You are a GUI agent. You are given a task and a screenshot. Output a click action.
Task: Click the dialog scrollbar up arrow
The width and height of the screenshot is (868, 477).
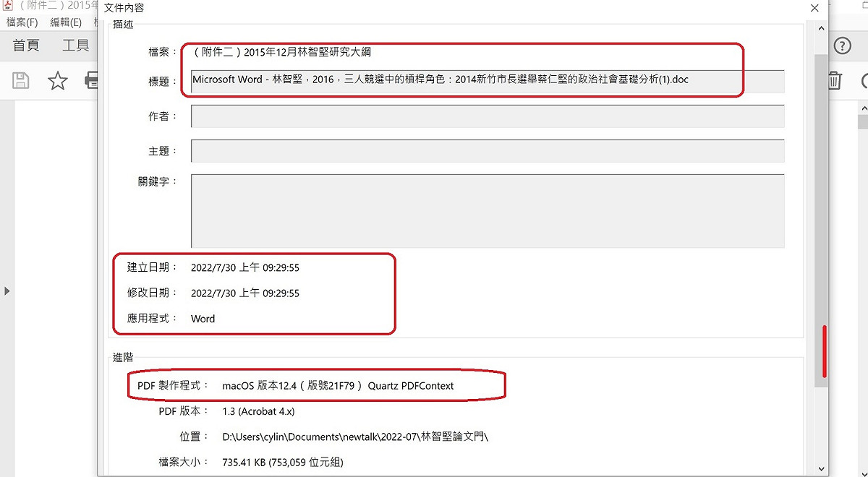pos(821,28)
